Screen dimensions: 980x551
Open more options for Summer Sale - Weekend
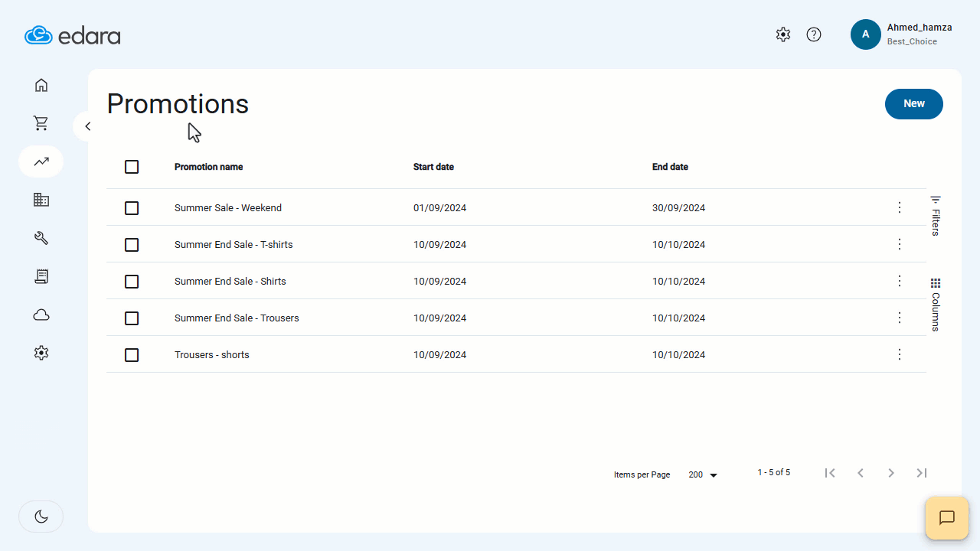pyautogui.click(x=900, y=207)
